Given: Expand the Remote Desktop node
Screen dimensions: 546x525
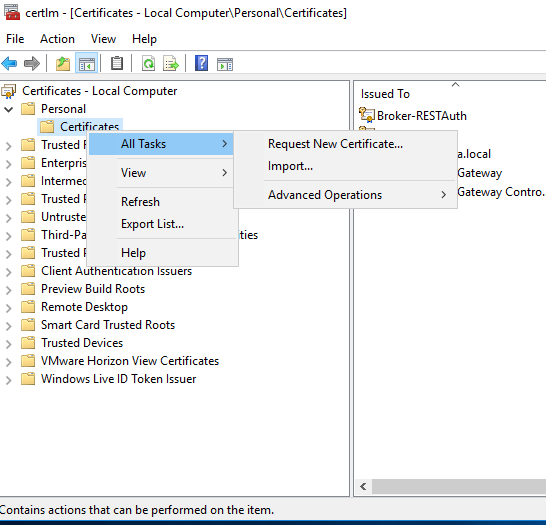Looking at the screenshot, I should point(9,308).
